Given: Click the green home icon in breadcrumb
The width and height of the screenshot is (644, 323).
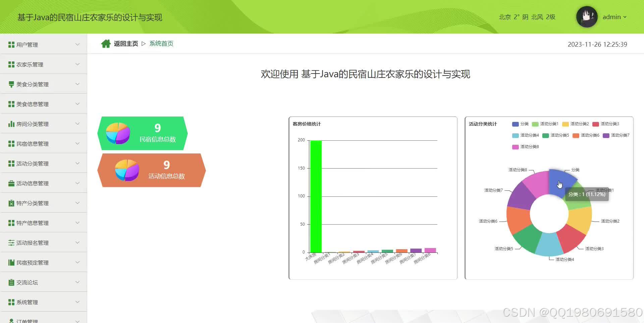Looking at the screenshot, I should (x=106, y=44).
